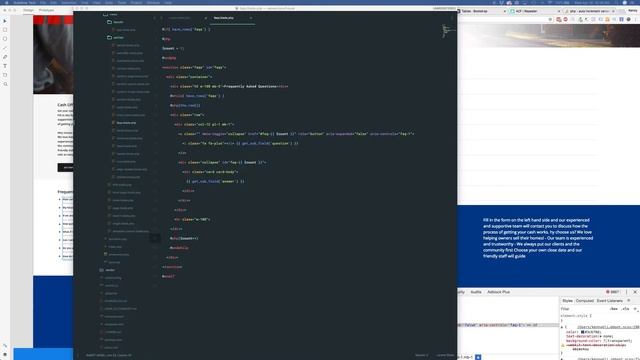Click the macOS menu bar user avatar icon
Screen dimensions: 640x360
[624, 2]
